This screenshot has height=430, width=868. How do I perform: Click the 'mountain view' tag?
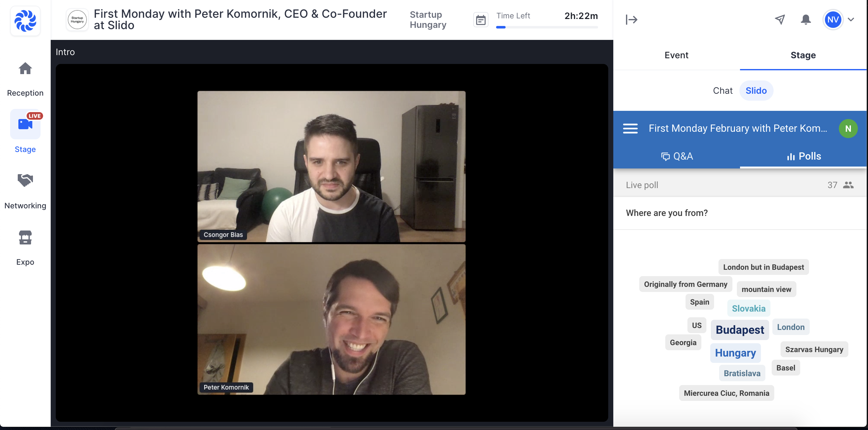(x=766, y=289)
